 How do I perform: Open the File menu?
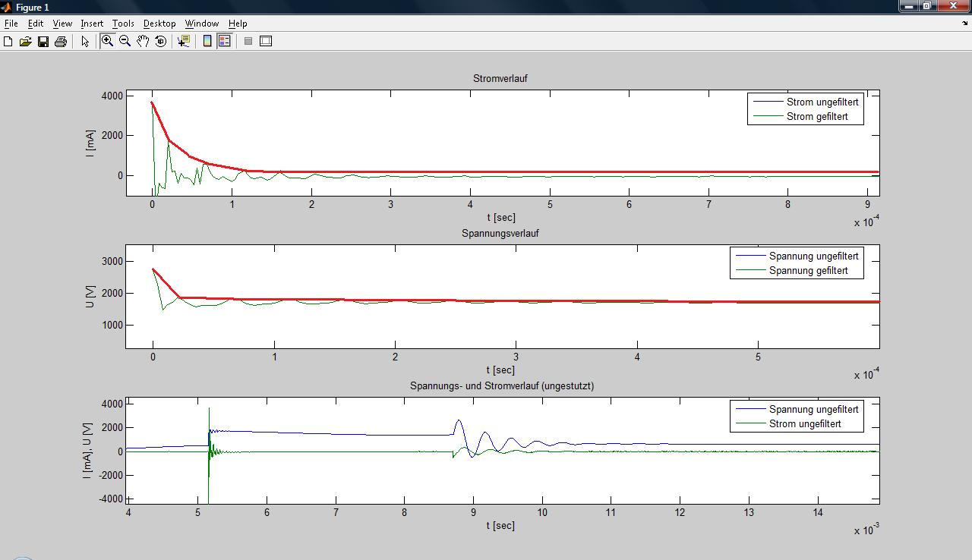pyautogui.click(x=11, y=24)
